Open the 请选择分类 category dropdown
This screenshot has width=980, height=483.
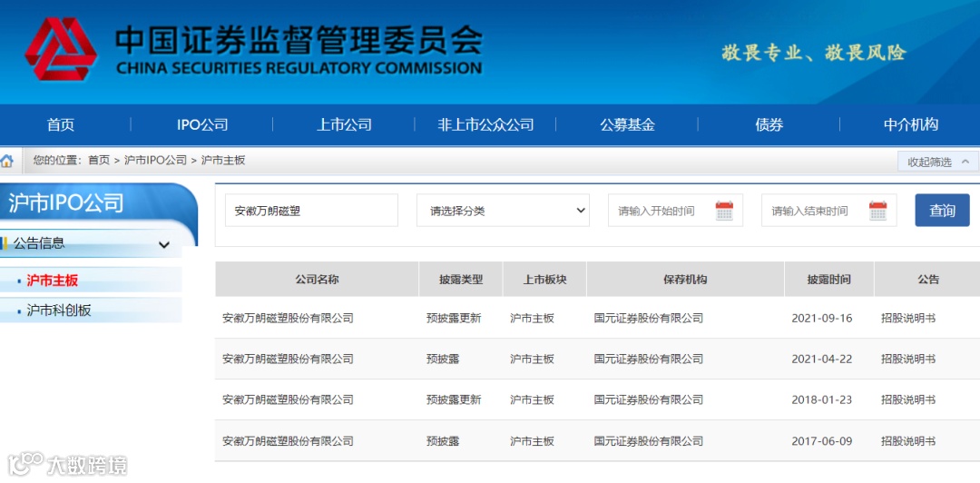[x=503, y=211]
